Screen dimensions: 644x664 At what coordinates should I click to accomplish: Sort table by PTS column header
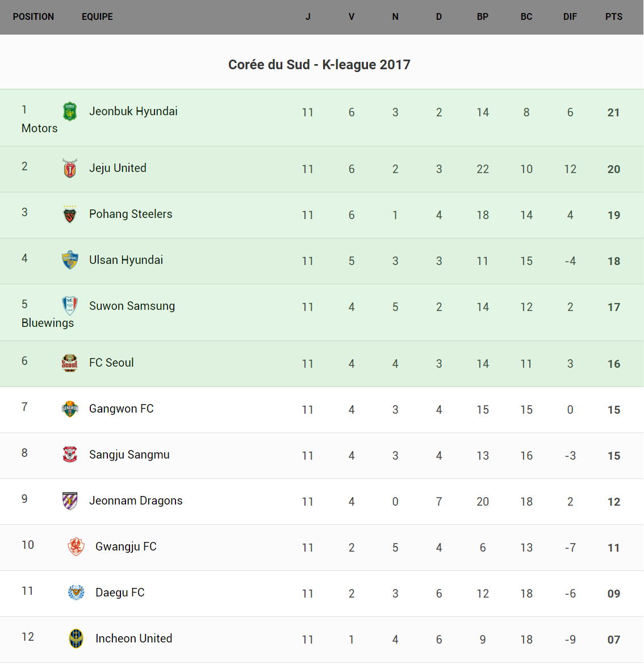coord(613,17)
